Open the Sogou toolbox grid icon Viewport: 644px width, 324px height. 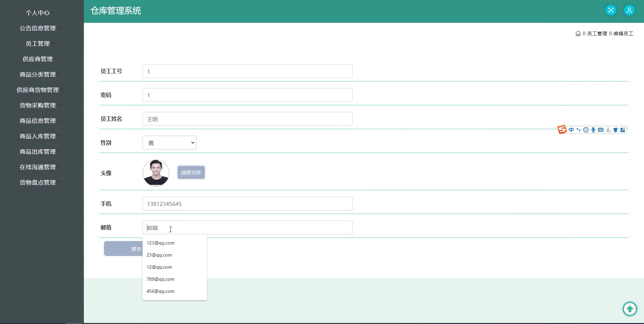click(x=623, y=130)
